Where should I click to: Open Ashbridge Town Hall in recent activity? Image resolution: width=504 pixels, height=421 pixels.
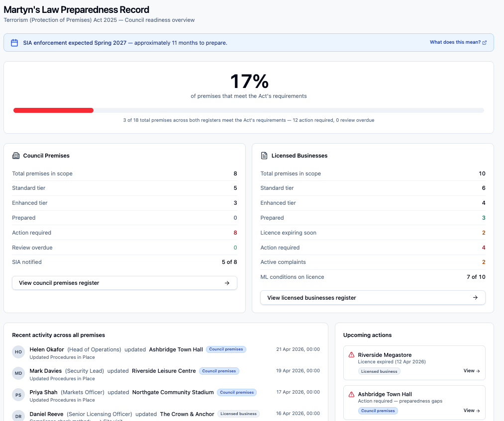[176, 349]
